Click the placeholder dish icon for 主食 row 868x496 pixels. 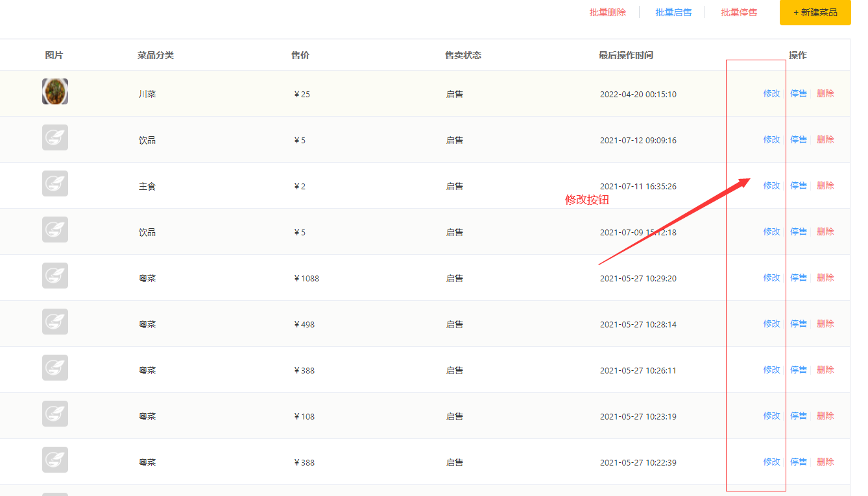pyautogui.click(x=55, y=183)
